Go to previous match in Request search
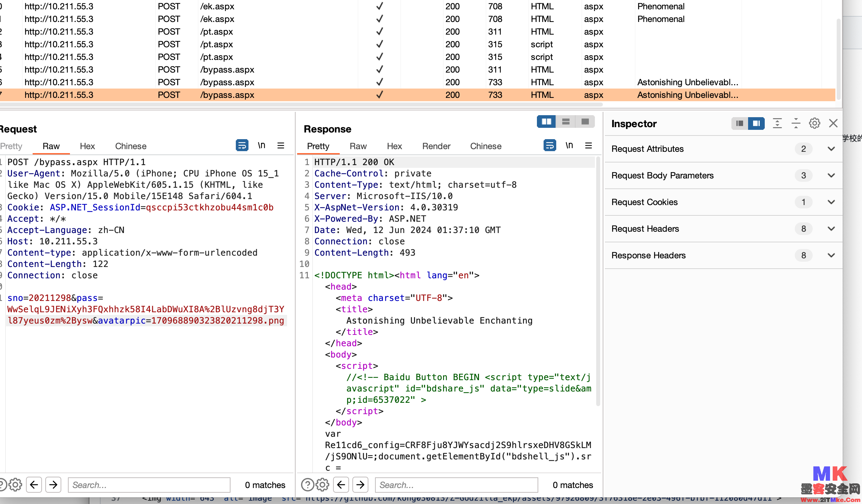862x504 pixels. [34, 484]
